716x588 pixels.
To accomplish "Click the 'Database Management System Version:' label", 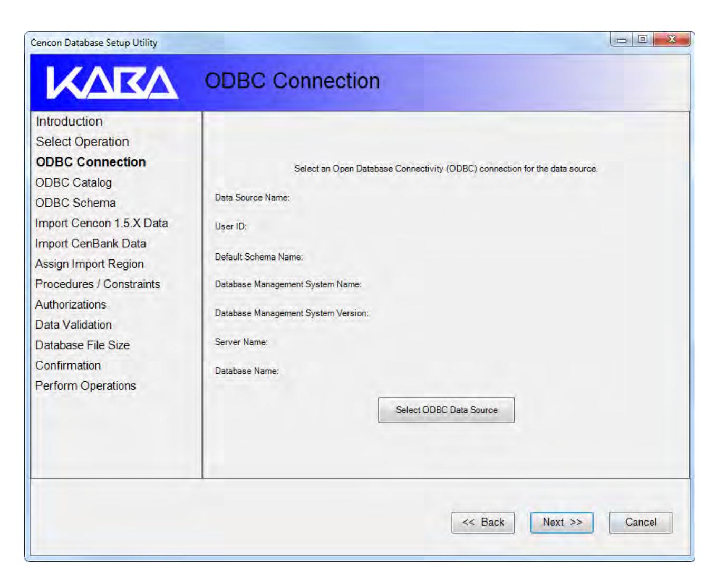I will pyautogui.click(x=292, y=313).
